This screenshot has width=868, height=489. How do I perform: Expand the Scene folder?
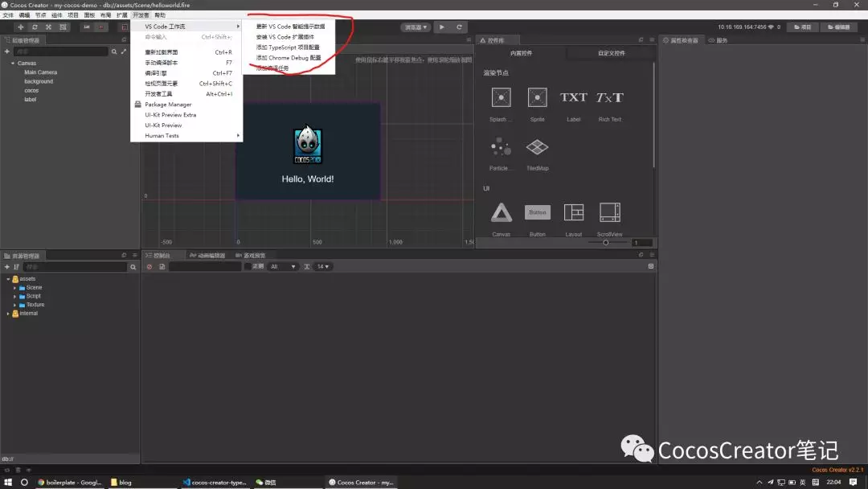[x=15, y=288]
